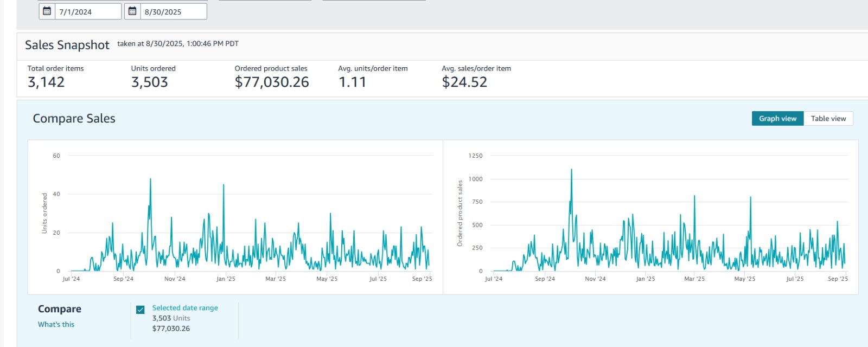Switch to Graph view
The height and width of the screenshot is (347, 868).
point(777,119)
